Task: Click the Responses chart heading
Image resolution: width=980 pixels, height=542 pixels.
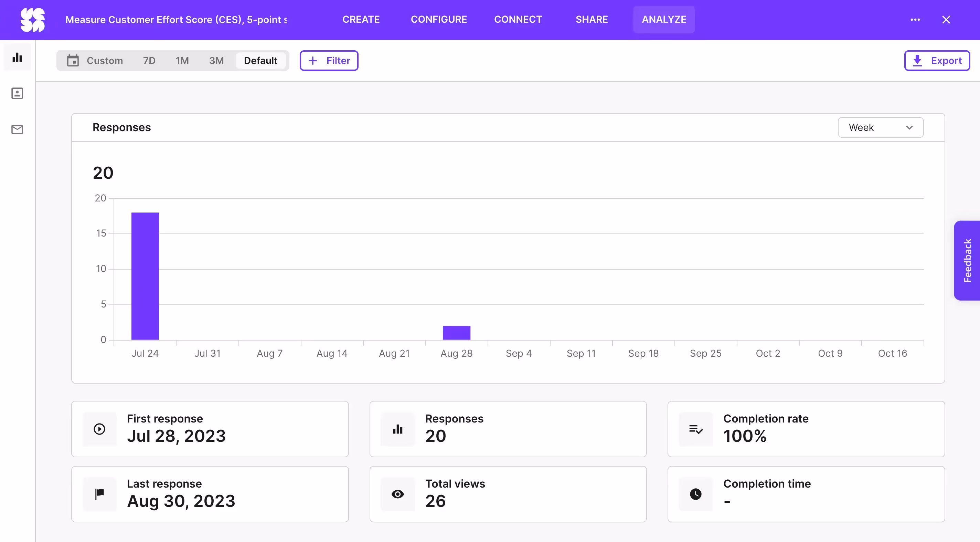Action: [122, 127]
